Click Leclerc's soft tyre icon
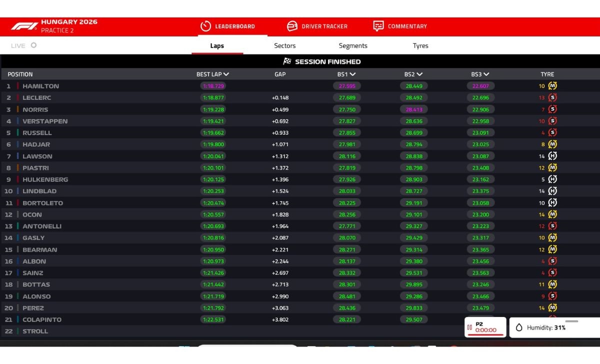The height and width of the screenshot is (364, 600). point(552,97)
